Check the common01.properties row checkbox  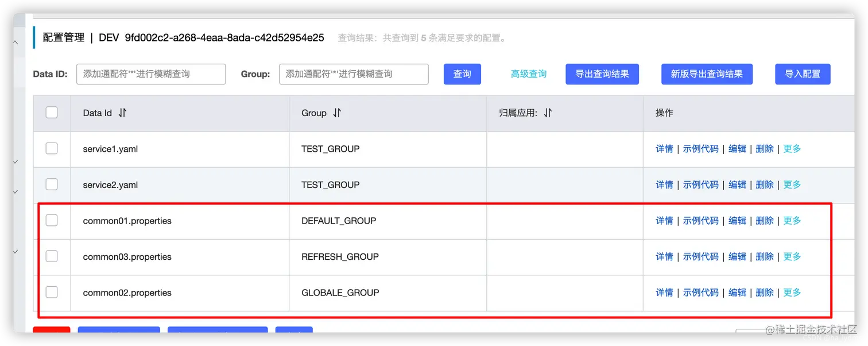(52, 221)
